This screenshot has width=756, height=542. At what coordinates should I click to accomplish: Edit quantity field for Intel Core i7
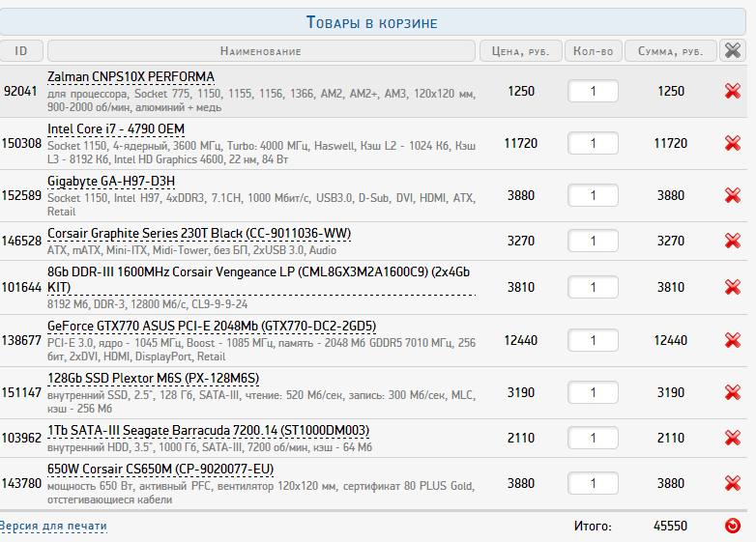click(x=593, y=143)
